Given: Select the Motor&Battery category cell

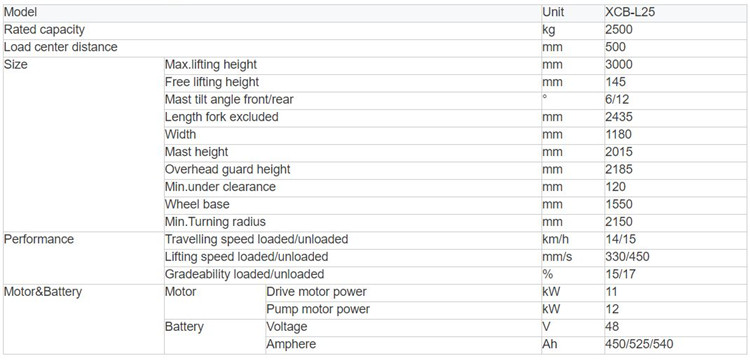Looking at the screenshot, I should click(43, 292).
